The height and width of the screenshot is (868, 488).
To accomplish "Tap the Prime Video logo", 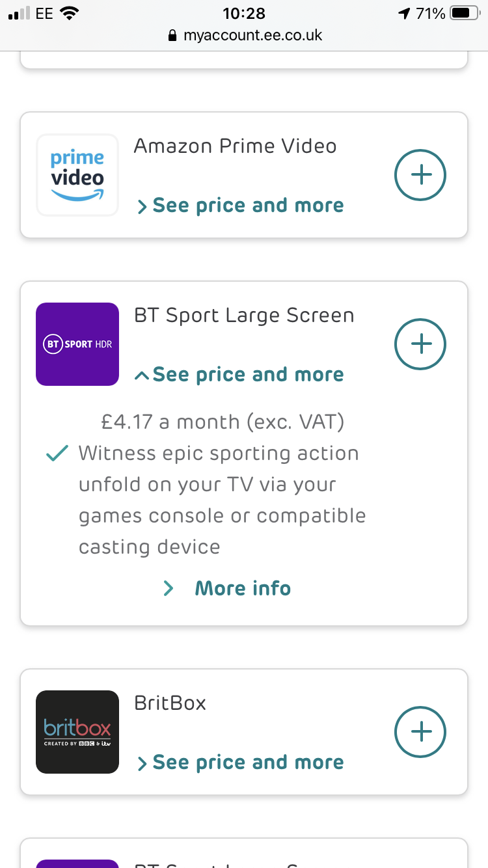I will pyautogui.click(x=77, y=175).
